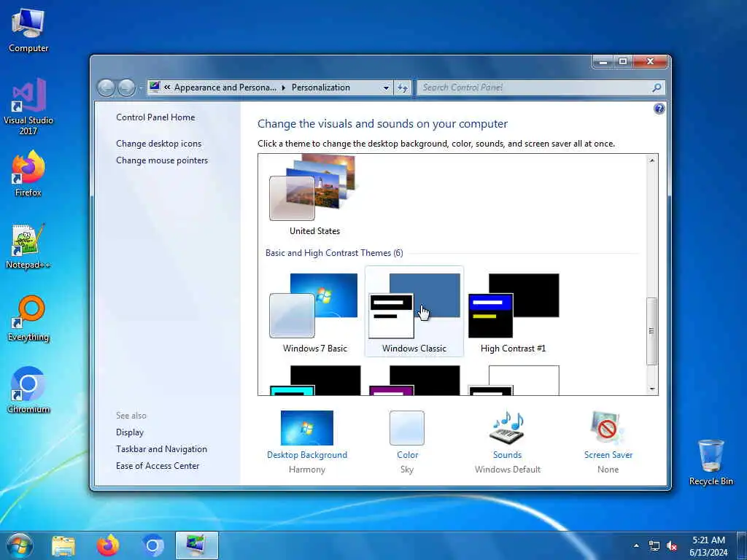Open the address bar history dropdown arrow
The height and width of the screenshot is (560, 747).
(386, 88)
